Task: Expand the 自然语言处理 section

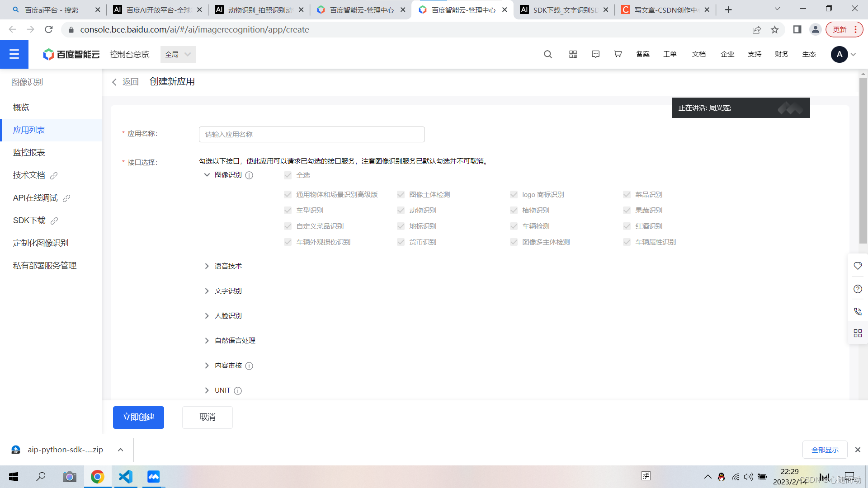Action: pos(207,341)
